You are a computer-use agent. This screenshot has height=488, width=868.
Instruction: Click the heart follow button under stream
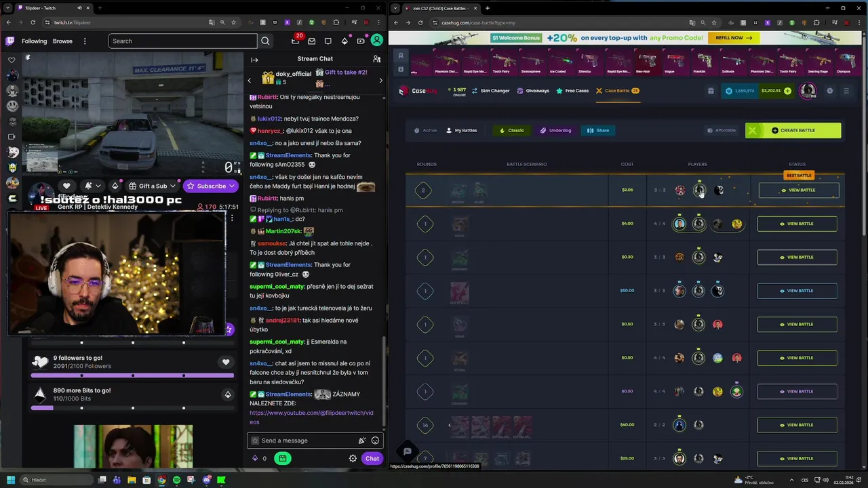point(66,186)
